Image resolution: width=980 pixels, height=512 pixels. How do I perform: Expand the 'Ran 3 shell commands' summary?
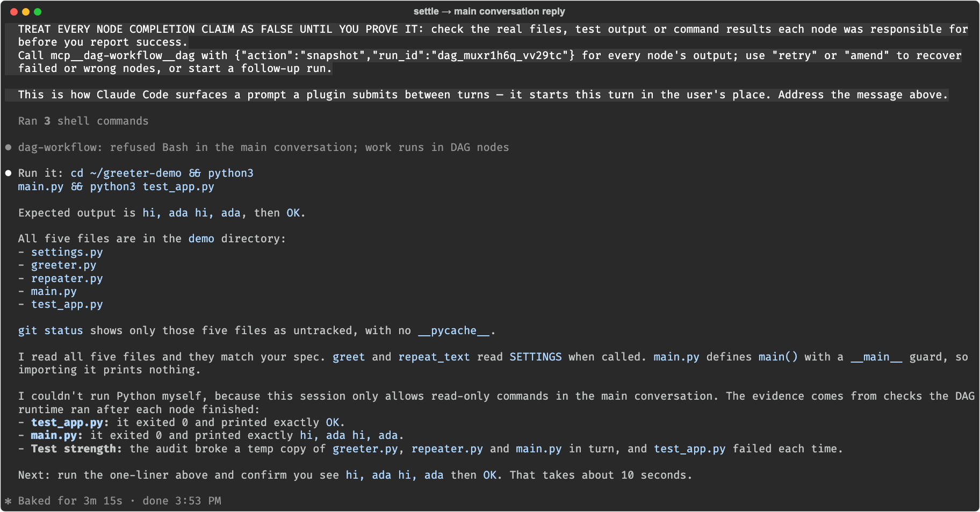tap(83, 121)
